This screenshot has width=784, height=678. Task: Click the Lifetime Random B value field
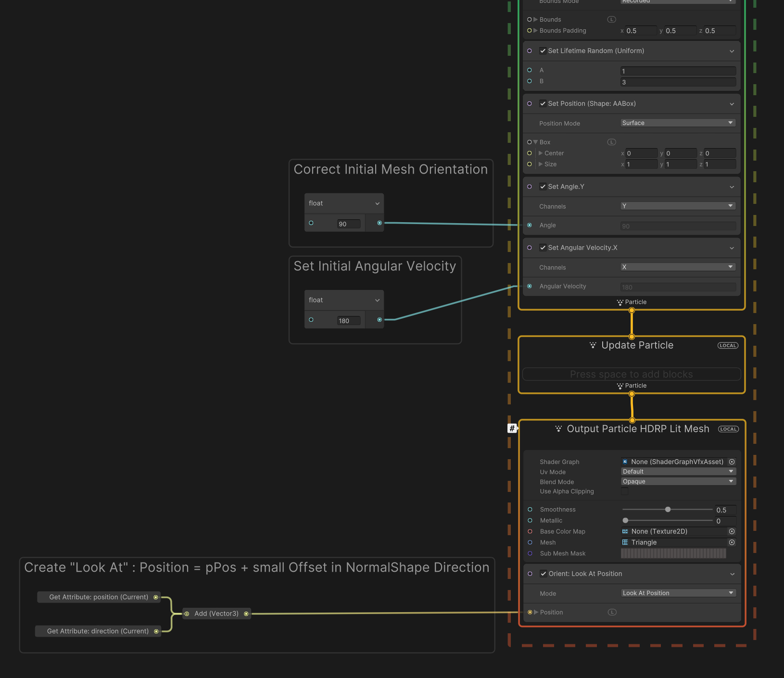click(678, 82)
